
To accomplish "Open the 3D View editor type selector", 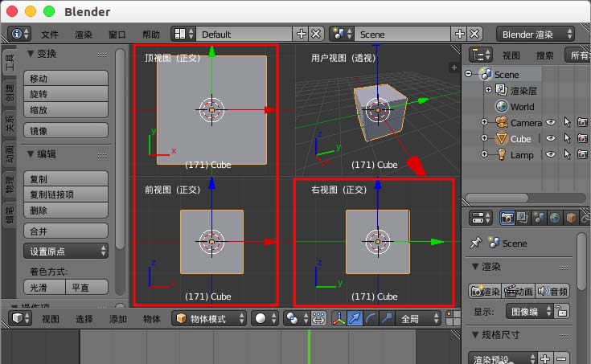I will click(x=20, y=318).
